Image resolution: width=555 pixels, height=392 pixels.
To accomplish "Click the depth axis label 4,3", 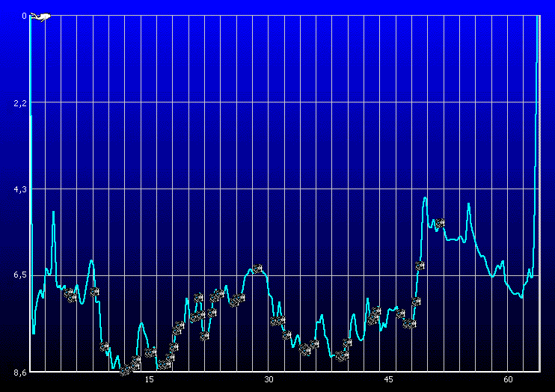I will (19, 189).
